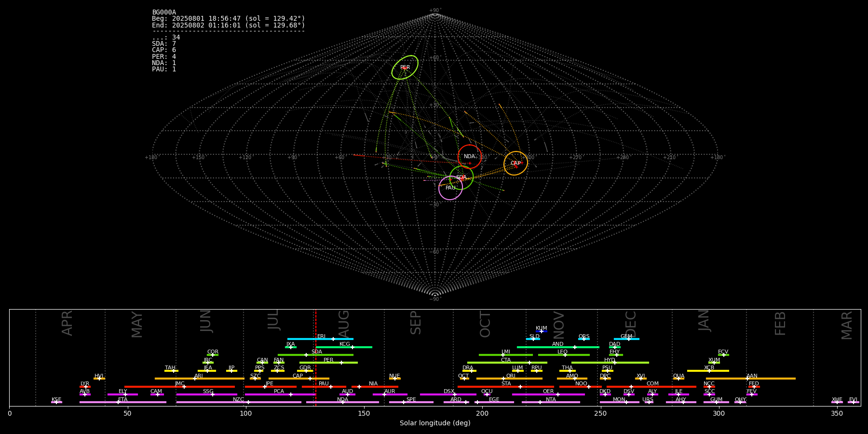
Task: Select the NZC shower bar
Action: click(x=239, y=402)
